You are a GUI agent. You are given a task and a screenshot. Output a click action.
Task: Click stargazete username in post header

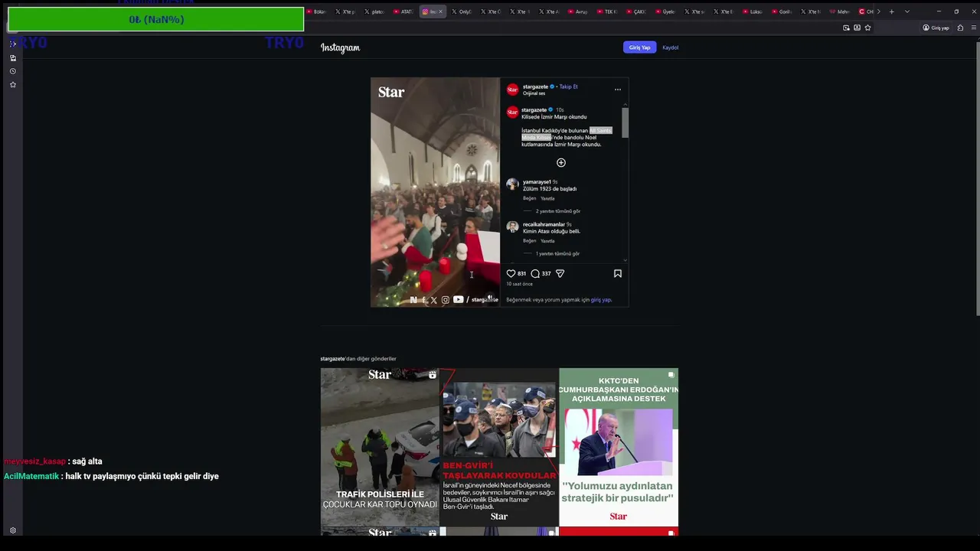click(535, 86)
